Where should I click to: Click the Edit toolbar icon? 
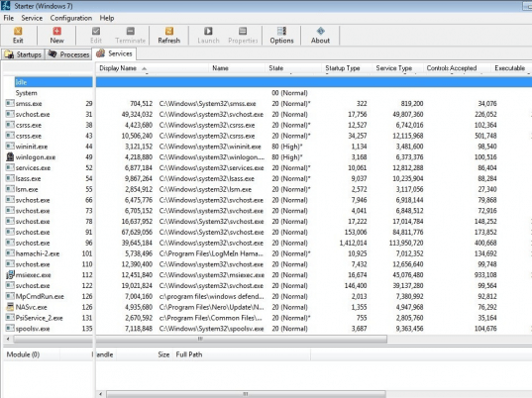(x=96, y=36)
